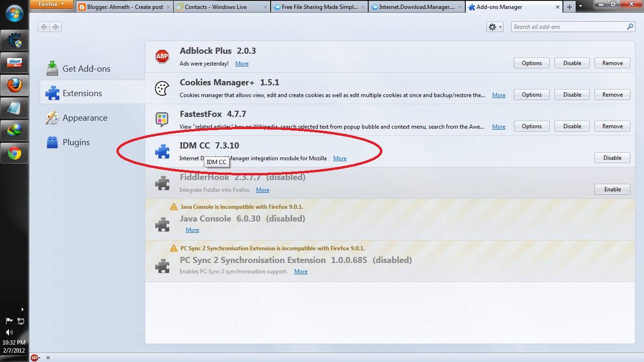The height and width of the screenshot is (362, 644).
Task: Show hidden tray icons arrow
Action: click(x=22, y=310)
